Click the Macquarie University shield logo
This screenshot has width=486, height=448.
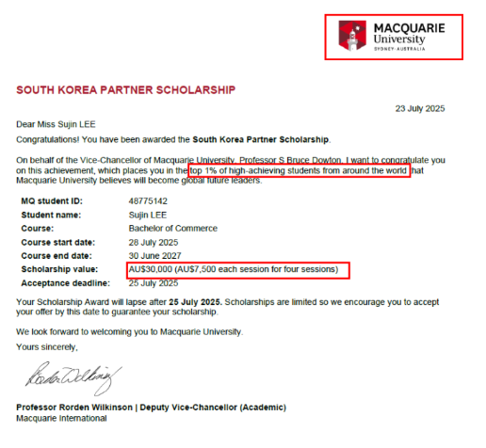coord(352,36)
